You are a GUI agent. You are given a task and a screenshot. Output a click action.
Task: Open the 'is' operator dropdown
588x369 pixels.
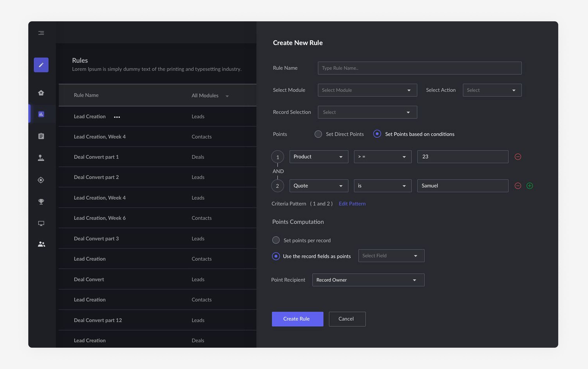[383, 186]
